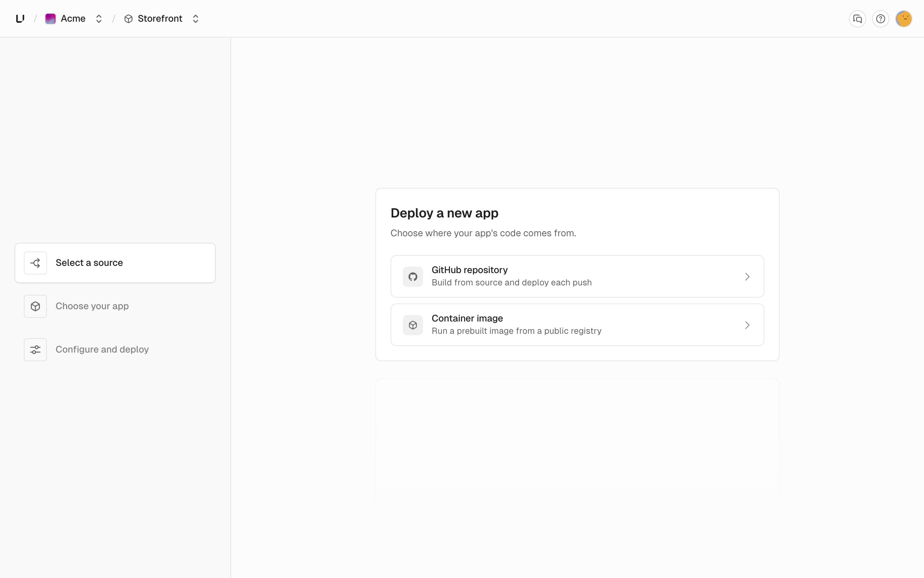Click 'Build from source and deploy each push' text

511,282
